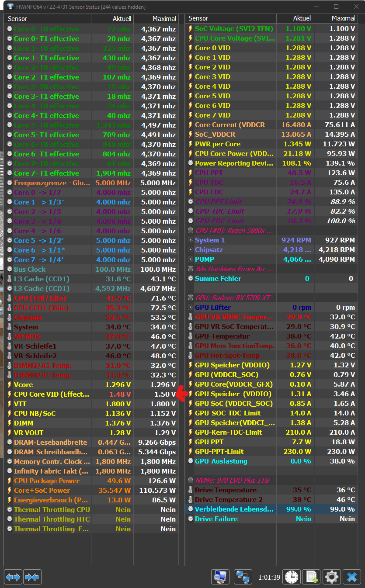Viewport: 365px width, 588px height.
Task: Click the right panel's Sensor column header
Action: pos(231,19)
